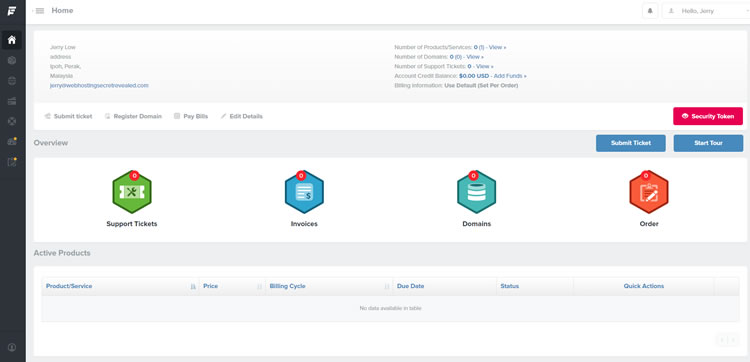Click the Register Domain quick link

(133, 116)
